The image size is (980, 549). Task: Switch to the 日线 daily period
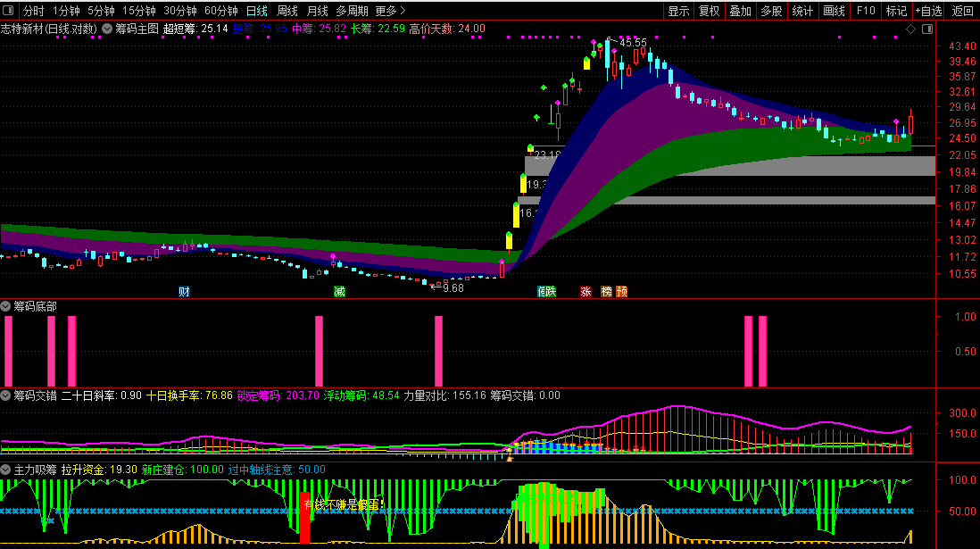pyautogui.click(x=256, y=11)
